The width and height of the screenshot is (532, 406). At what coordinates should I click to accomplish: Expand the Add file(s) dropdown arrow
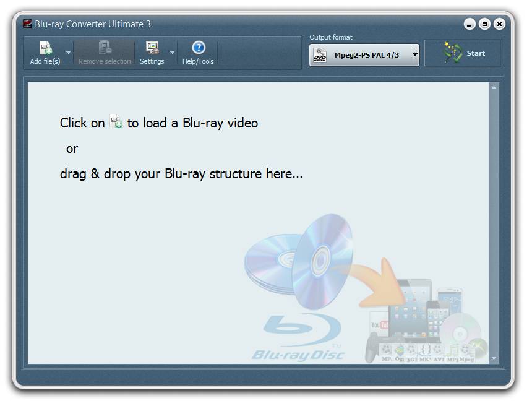coord(68,53)
